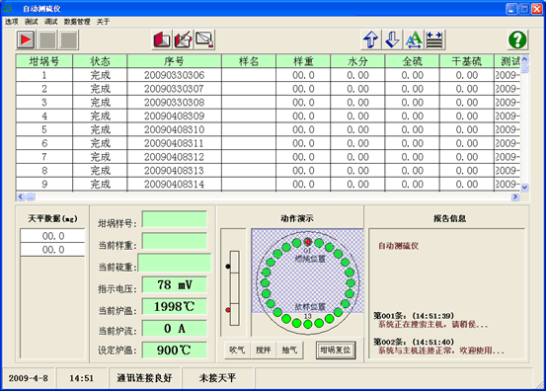Open the 数据管理 menu
The height and width of the screenshot is (392, 547).
click(x=77, y=22)
